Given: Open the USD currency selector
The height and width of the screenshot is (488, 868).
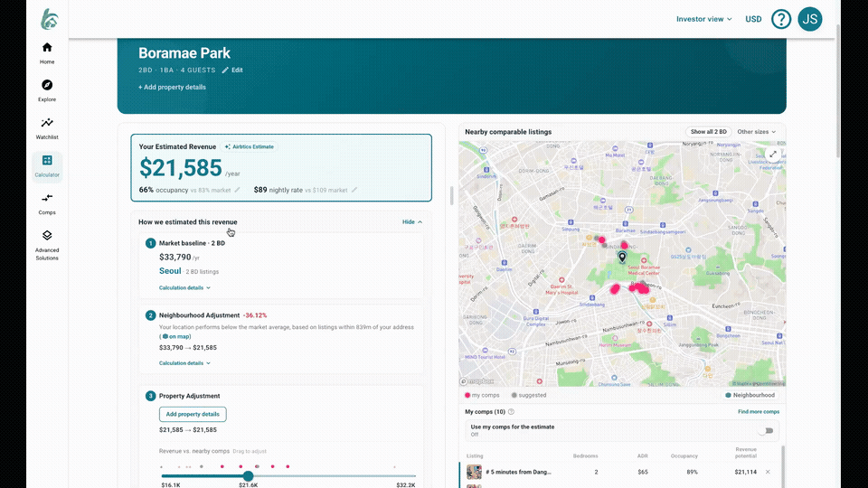Looking at the screenshot, I should pos(753,19).
